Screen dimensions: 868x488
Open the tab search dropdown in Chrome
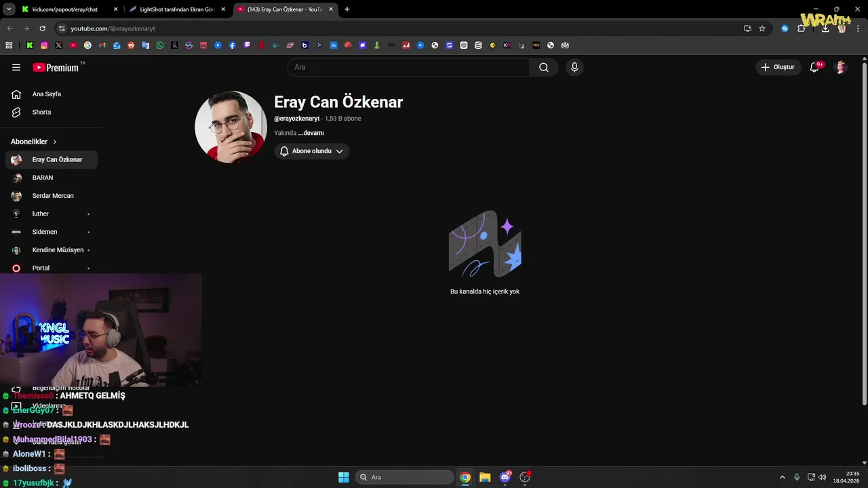[x=9, y=9]
